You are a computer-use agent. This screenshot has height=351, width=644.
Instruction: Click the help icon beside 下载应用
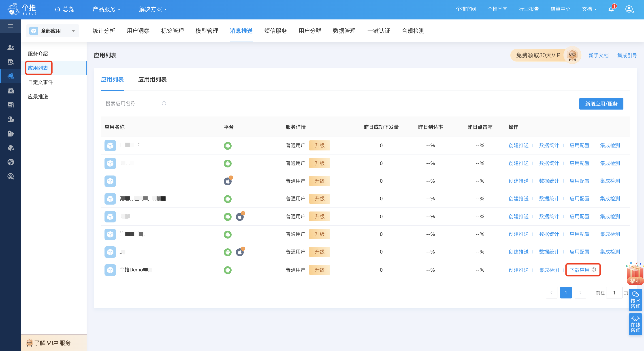pyautogui.click(x=594, y=270)
